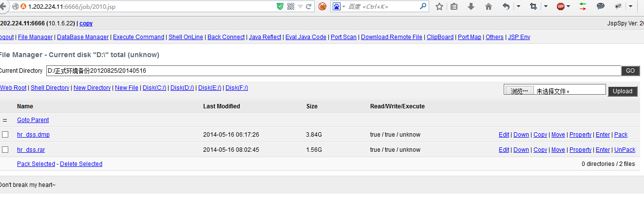Click the Upload button

pos(623,91)
